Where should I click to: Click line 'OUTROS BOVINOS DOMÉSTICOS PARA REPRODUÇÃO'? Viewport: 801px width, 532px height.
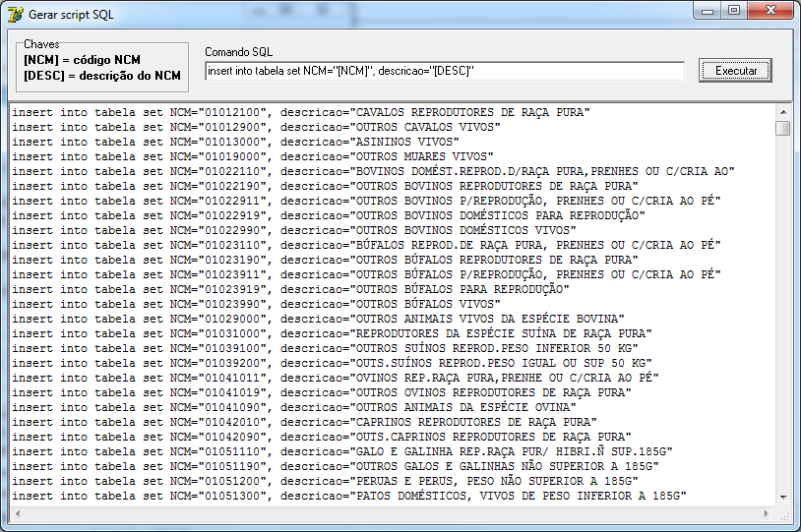(x=329, y=216)
